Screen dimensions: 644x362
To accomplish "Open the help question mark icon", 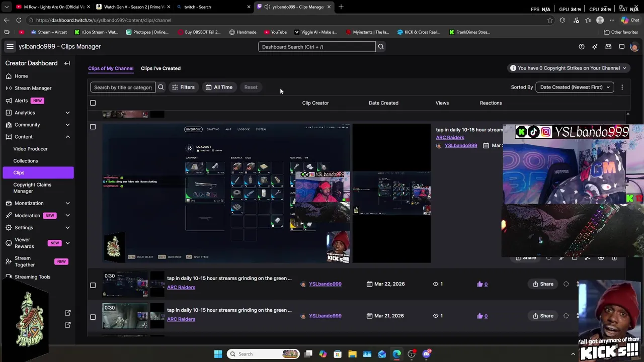I will (582, 47).
